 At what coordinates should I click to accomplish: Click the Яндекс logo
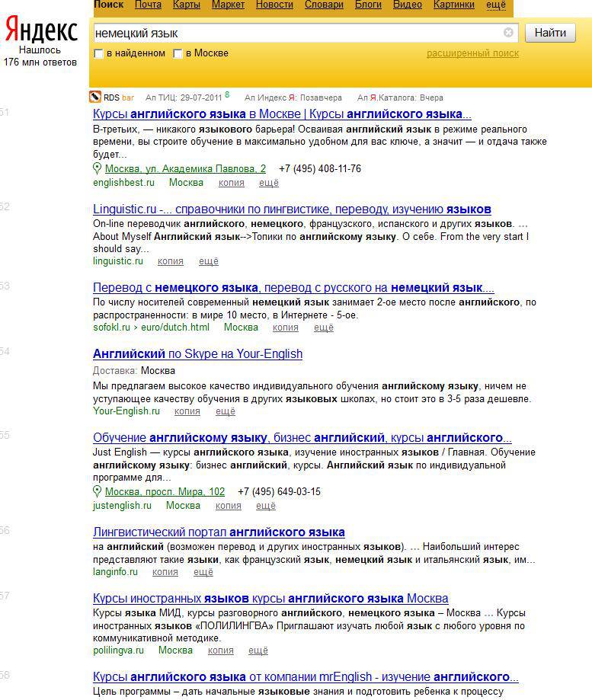[x=40, y=30]
